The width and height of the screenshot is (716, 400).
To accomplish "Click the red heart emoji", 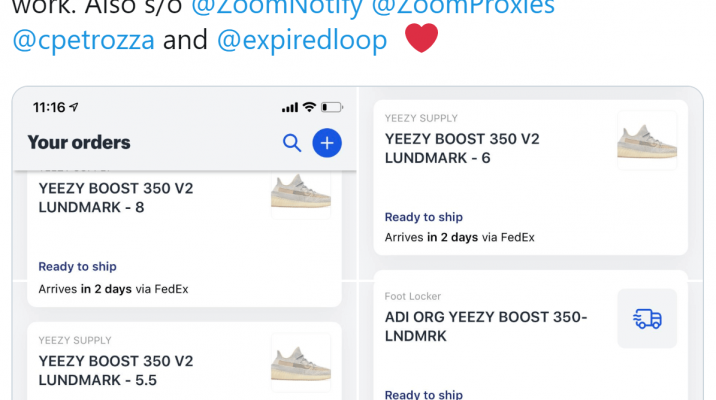I will pos(421,38).
